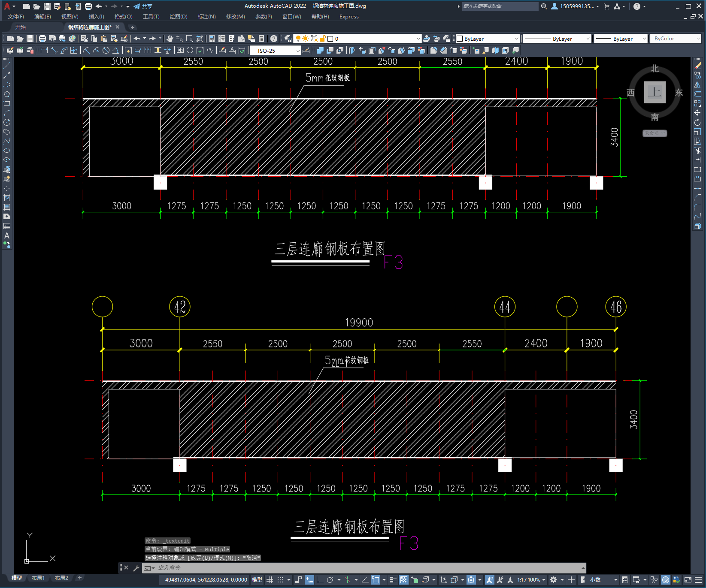Click the Cut icon in the standard toolbar
706x588 pixels.
pos(85,39)
